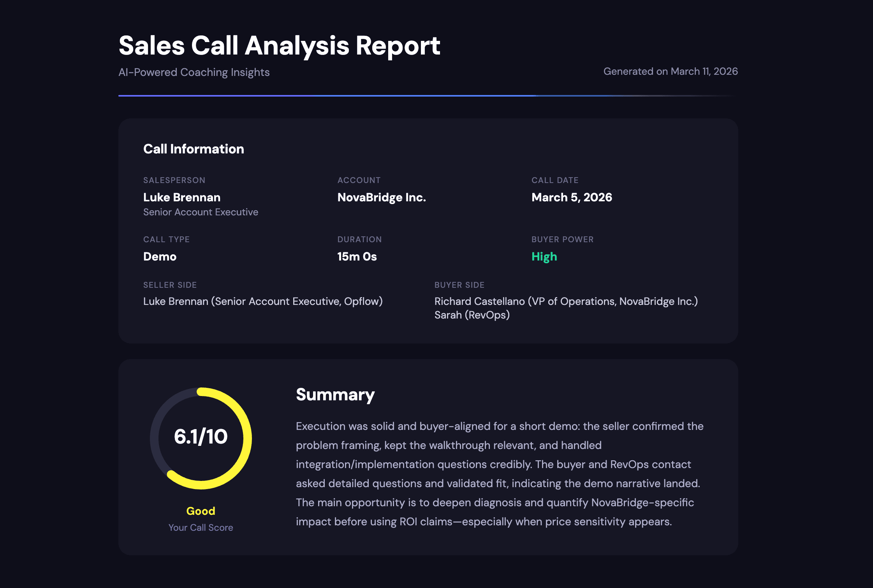Click the Sales Call Analysis Report title
873x588 pixels.
pyautogui.click(x=279, y=46)
